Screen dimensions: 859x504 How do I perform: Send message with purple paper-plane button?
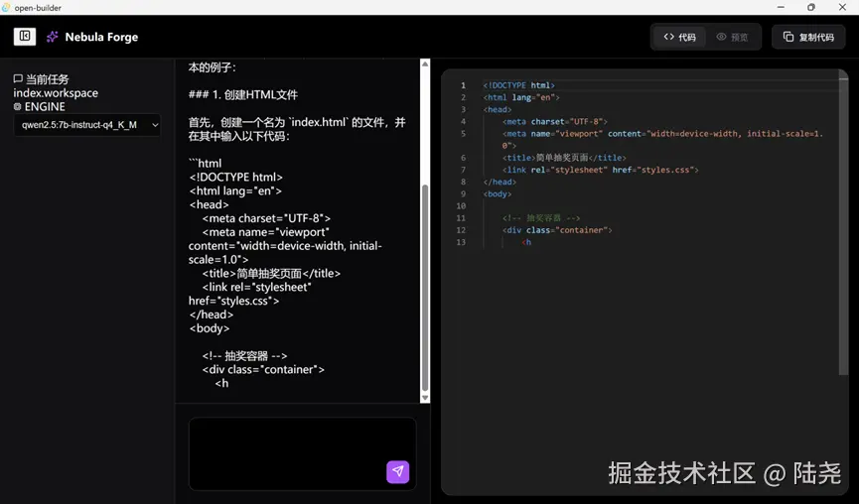(398, 471)
